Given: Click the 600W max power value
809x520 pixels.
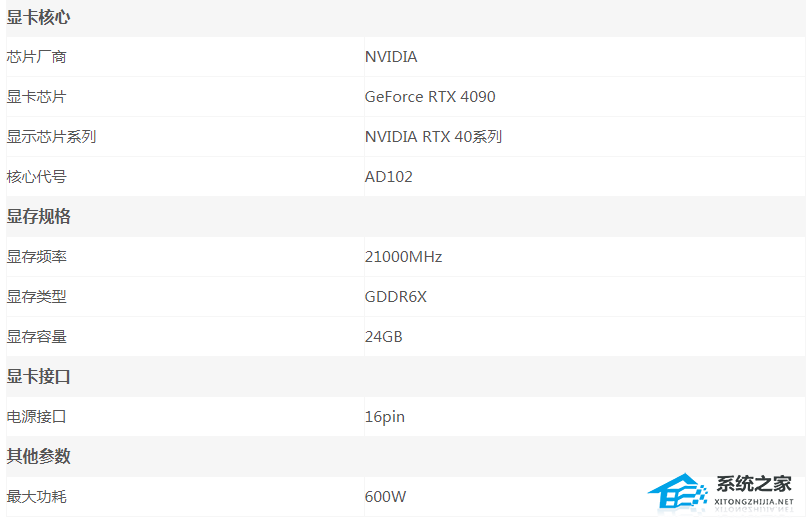Looking at the screenshot, I should pyautogui.click(x=385, y=496).
